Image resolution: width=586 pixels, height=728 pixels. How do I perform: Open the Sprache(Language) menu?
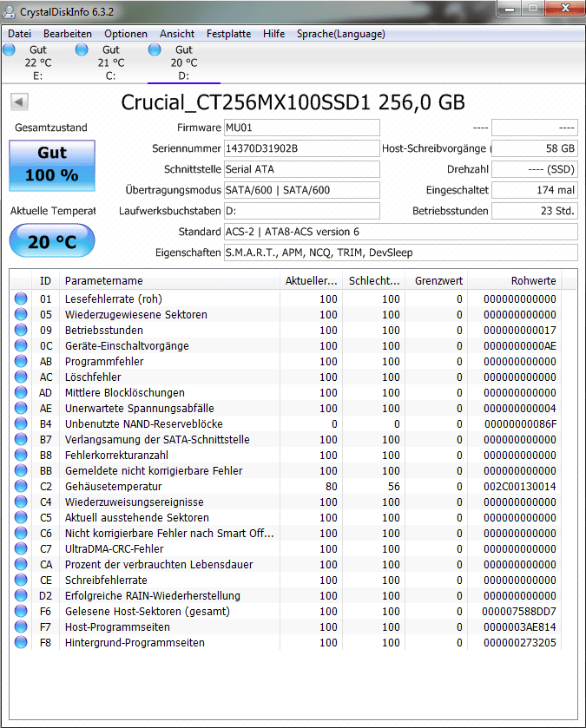[x=341, y=34]
